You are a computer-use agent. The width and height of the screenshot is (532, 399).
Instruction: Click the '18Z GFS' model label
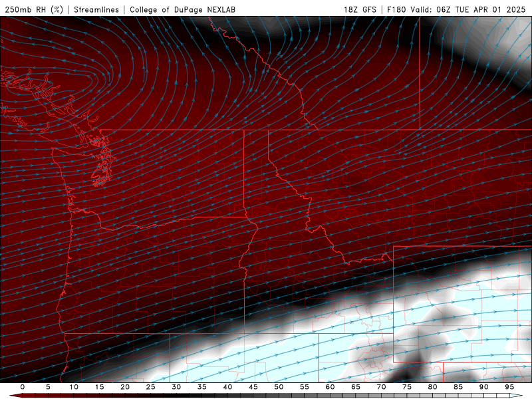pos(360,9)
